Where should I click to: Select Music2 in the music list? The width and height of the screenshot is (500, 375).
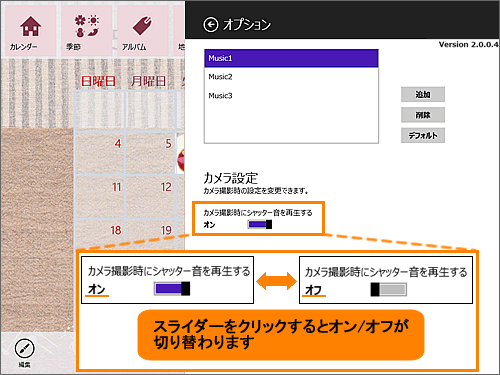[291, 77]
